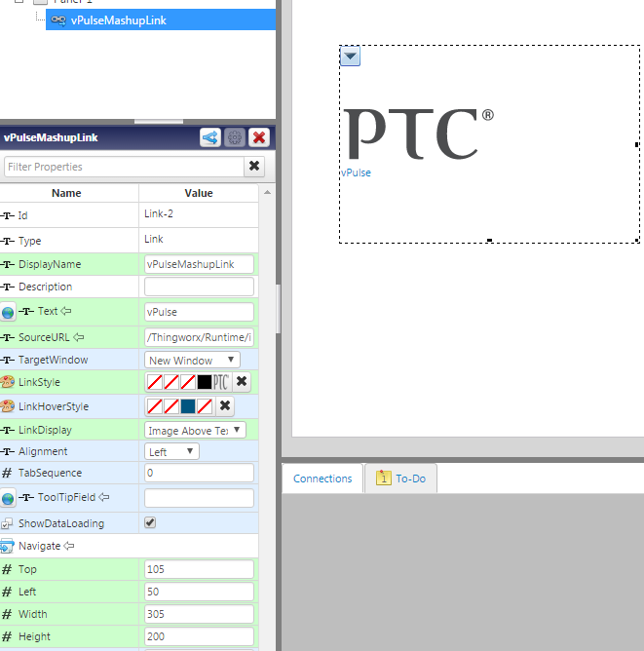Edit the Text property value vPulse
The width and height of the screenshot is (644, 651).
coord(199,312)
